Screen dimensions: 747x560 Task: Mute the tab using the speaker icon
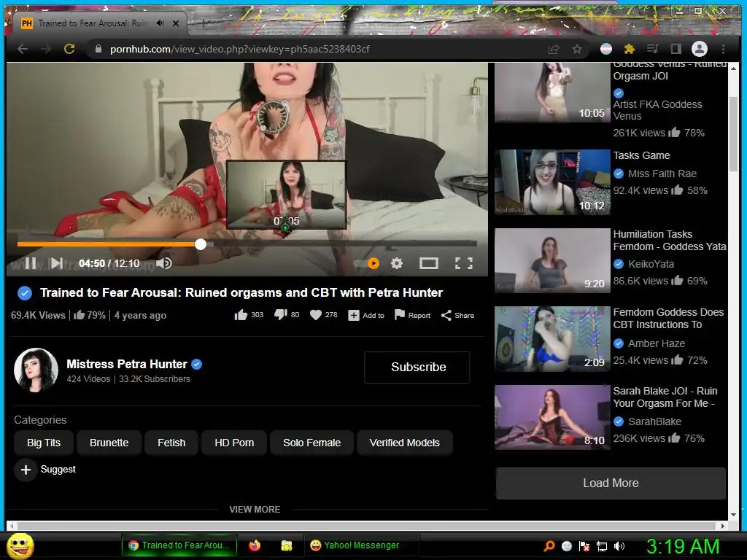(x=160, y=23)
